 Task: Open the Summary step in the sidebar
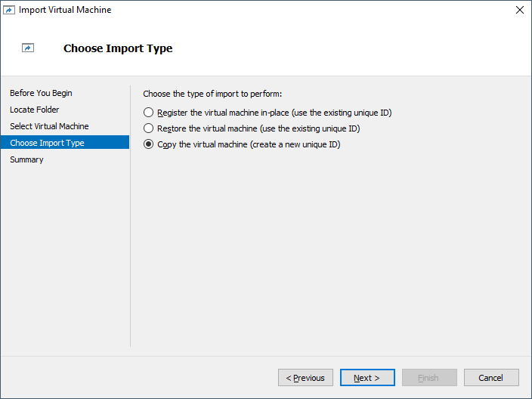[26, 159]
